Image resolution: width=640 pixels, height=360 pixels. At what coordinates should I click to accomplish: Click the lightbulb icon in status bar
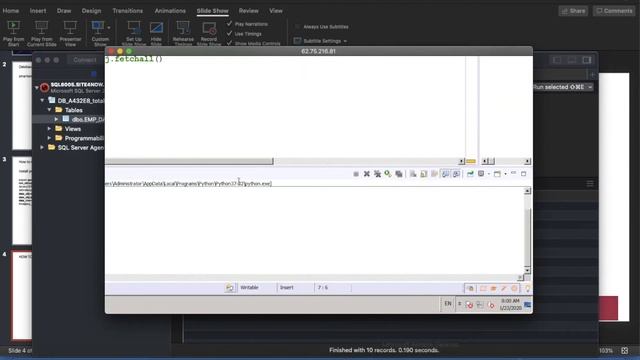point(527,288)
